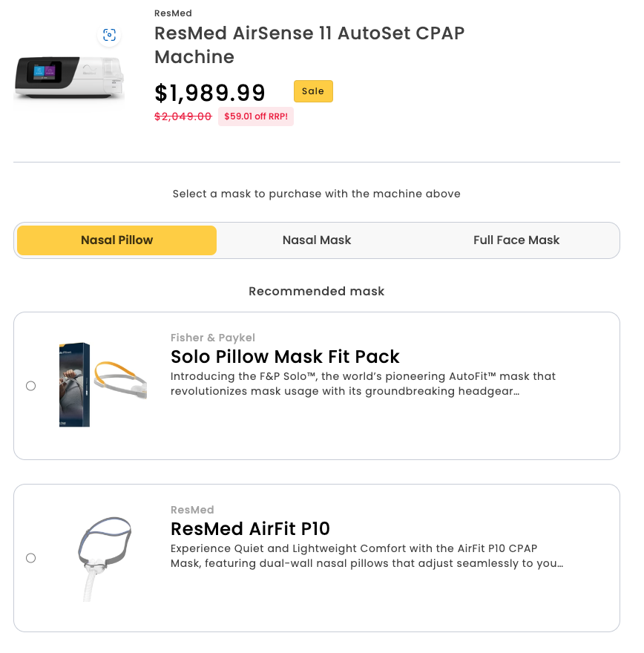The image size is (644, 653).
Task: Open the ResMed AirSense 11 AutoSet product title
Action: (x=309, y=45)
